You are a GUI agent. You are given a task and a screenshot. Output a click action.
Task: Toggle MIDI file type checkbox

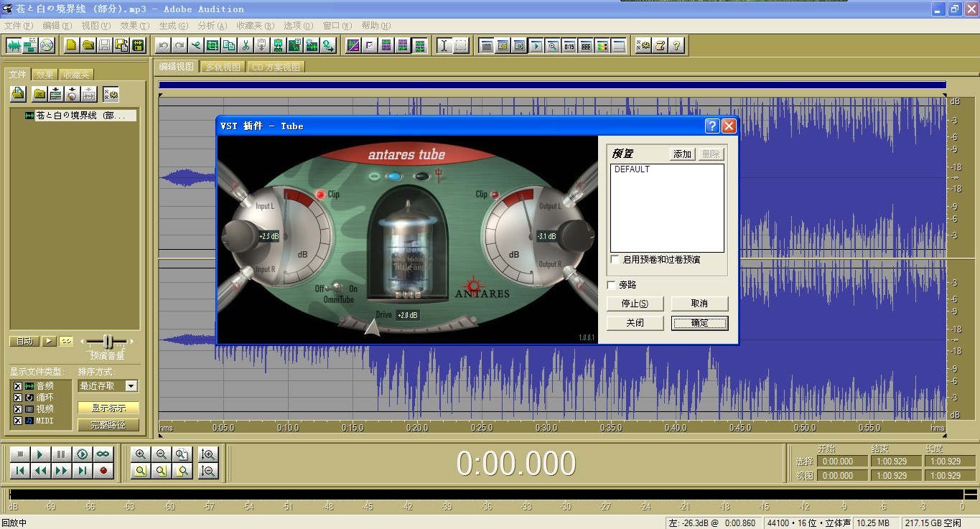18,421
